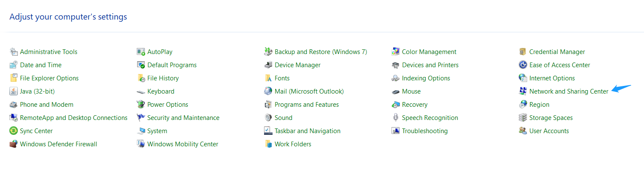The image size is (644, 188).
Task: Open the Device Manager link
Action: point(298,65)
